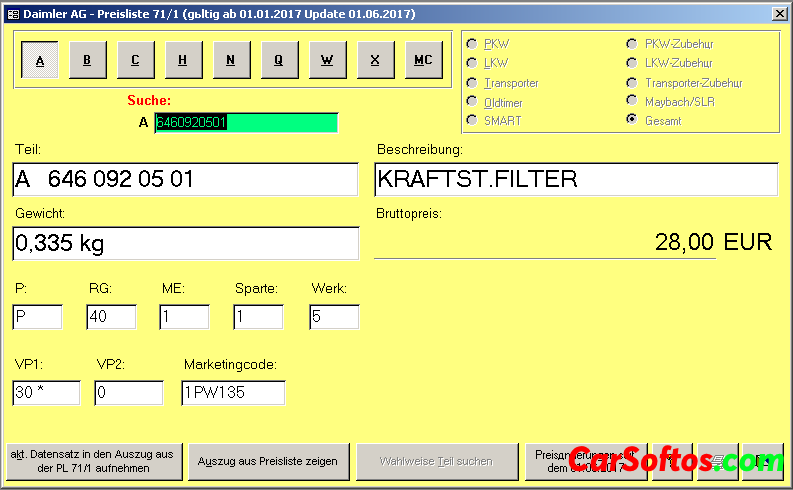Select the Oldtimer radio option
The image size is (793, 490).
(472, 102)
